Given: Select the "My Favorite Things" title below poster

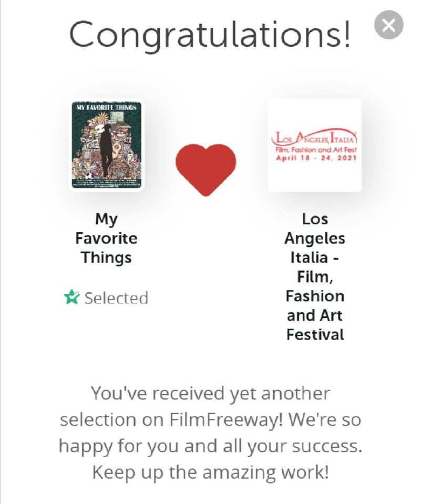Looking at the screenshot, I should [106, 238].
